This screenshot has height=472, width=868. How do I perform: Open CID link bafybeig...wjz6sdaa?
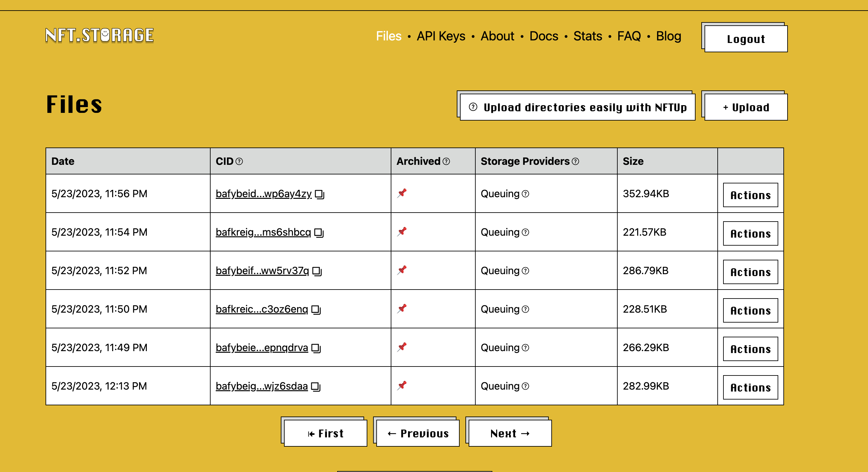point(262,386)
